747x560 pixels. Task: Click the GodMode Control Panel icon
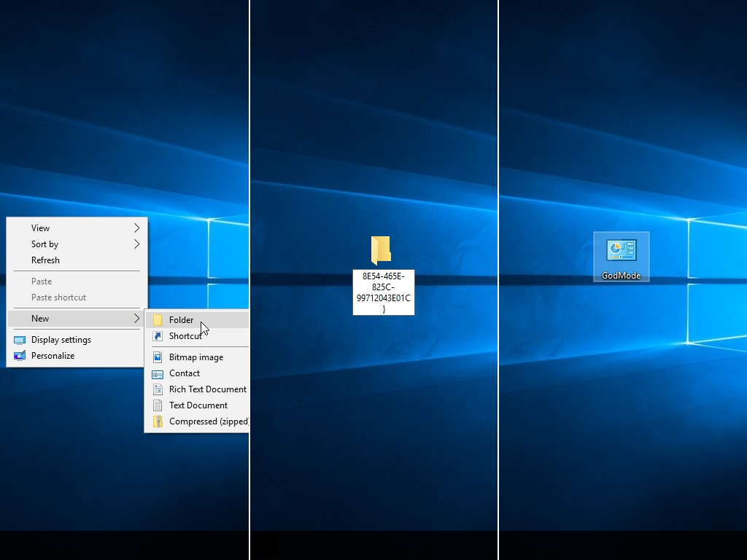pos(621,251)
